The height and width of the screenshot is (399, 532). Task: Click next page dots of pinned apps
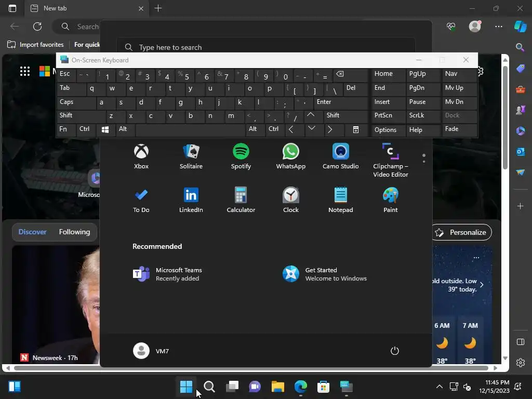point(424,158)
